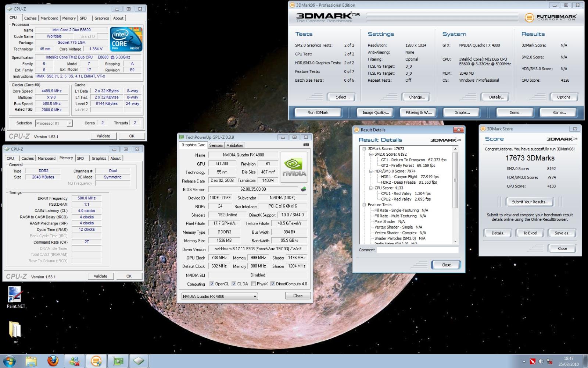The height and width of the screenshot is (368, 588).
Task: Click the Filtering & AA button
Action: [419, 113]
